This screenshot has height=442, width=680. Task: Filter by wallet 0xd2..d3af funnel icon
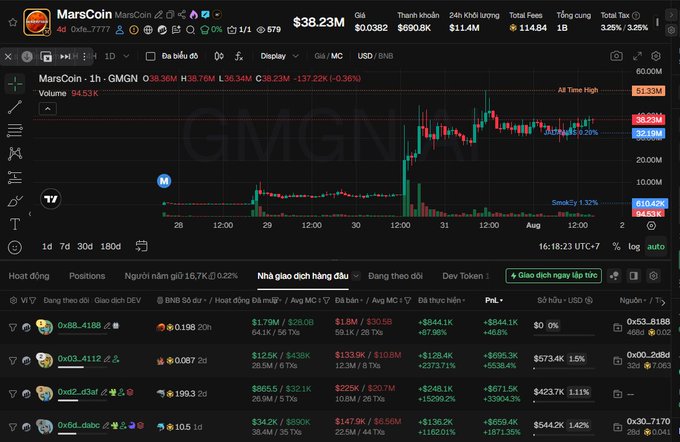point(13,394)
